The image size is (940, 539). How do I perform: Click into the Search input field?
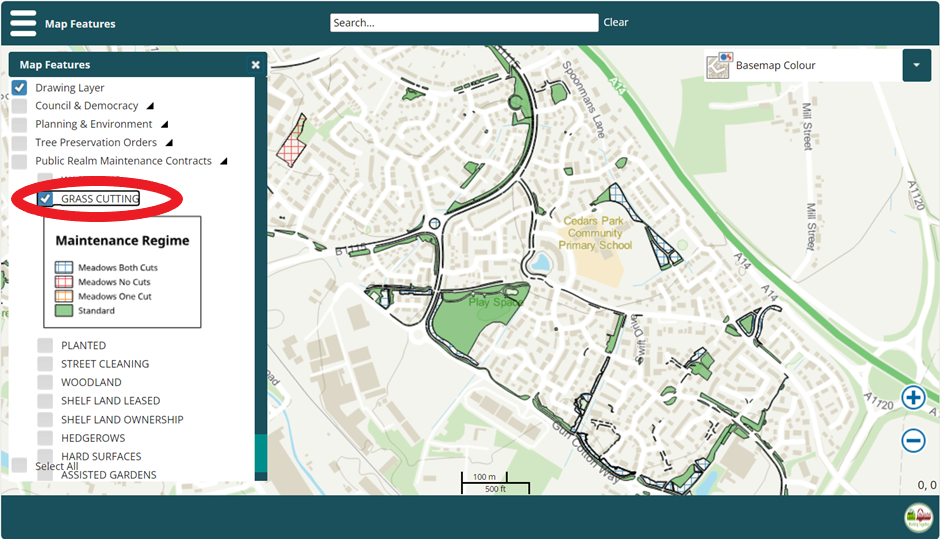click(464, 22)
